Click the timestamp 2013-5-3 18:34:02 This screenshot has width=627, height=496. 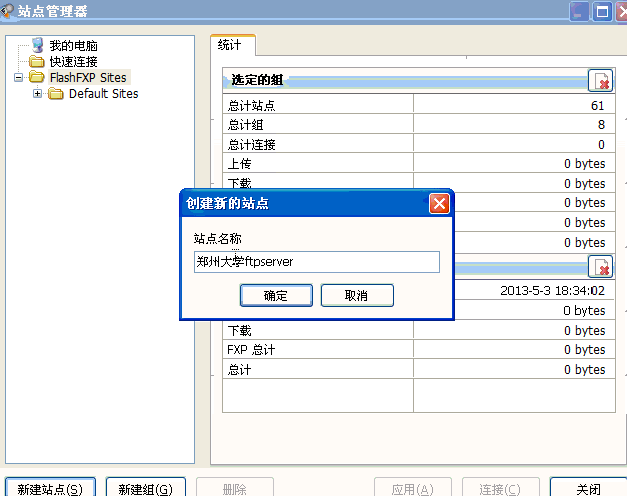[x=553, y=290]
